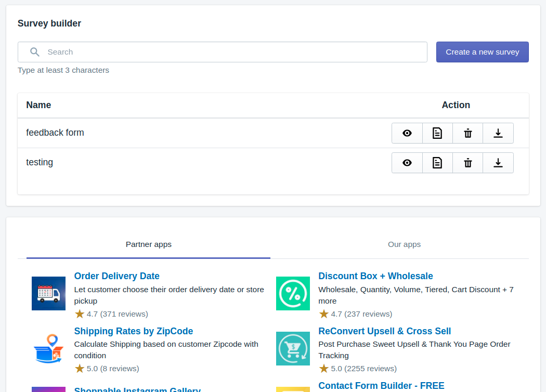546x392 pixels.
Task: Open Shipping Rates by ZipCode link
Action: pos(133,331)
